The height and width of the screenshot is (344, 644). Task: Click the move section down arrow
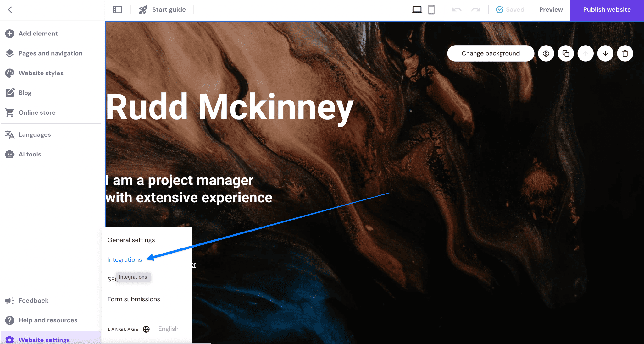tap(605, 53)
